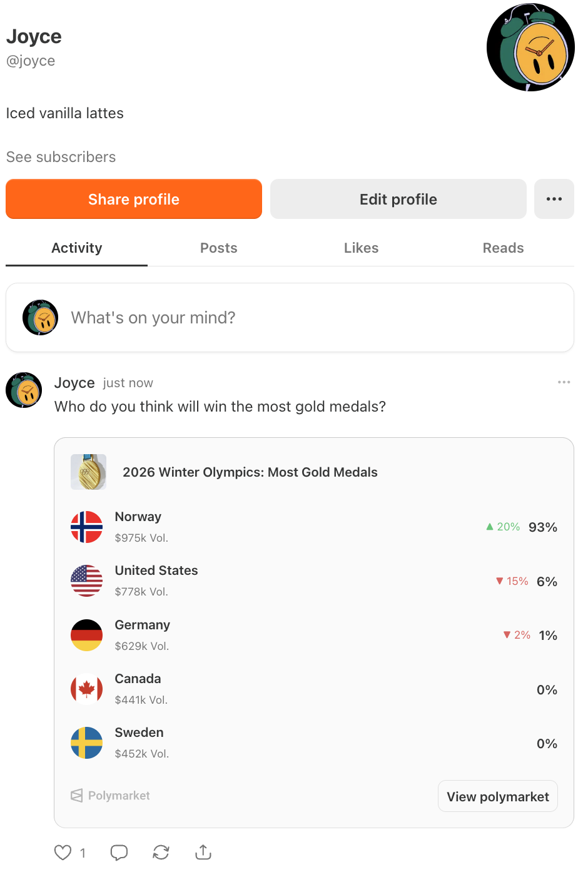Click the Norway flag icon
Viewport: 588px width, 872px height.
click(87, 527)
